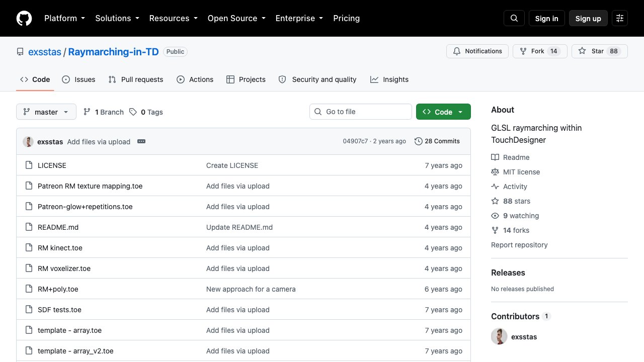Open the Update README.md commit message
The height and width of the screenshot is (362, 644).
pos(239,227)
